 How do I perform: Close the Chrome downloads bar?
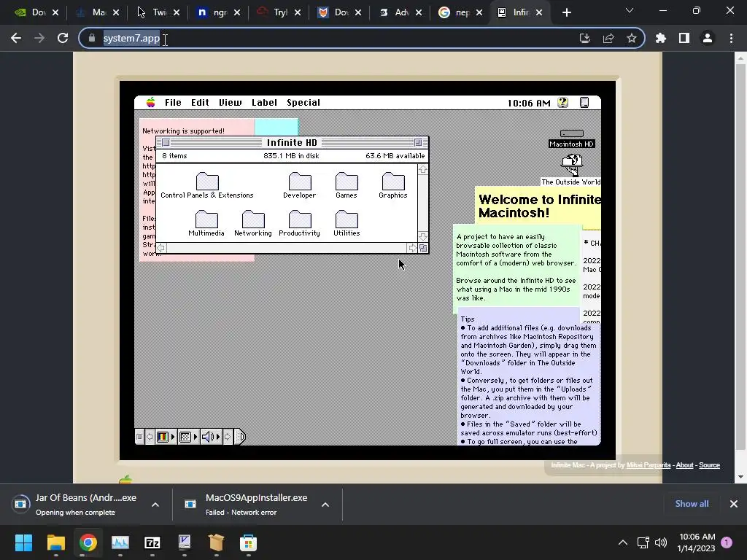point(734,504)
